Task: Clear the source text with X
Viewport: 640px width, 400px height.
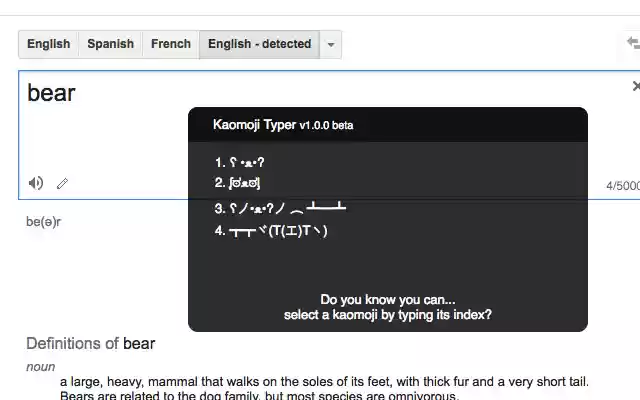Action: (x=636, y=86)
